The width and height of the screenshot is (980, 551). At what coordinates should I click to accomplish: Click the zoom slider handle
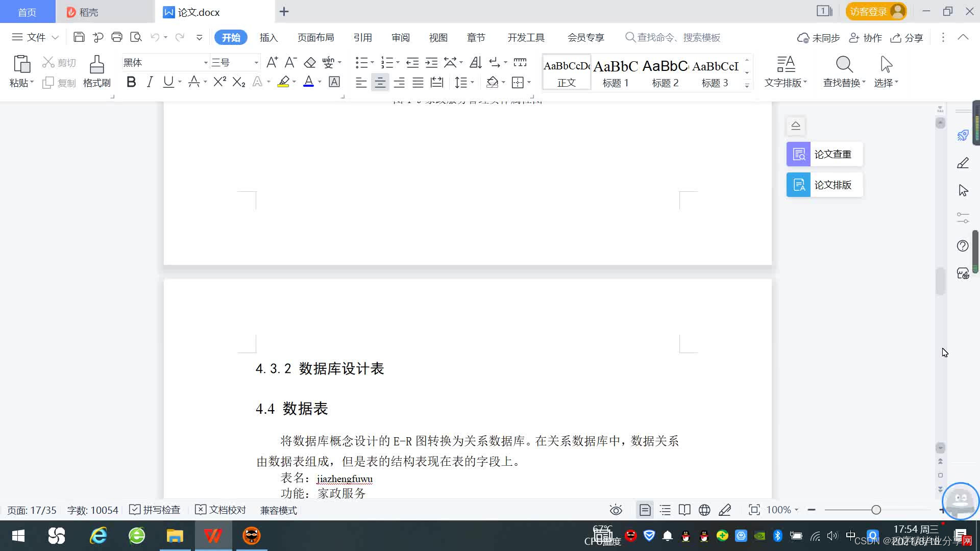pos(876,510)
